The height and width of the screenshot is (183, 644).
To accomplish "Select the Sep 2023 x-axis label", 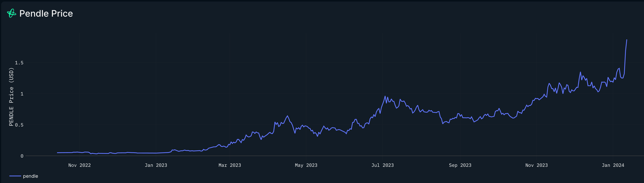I will [460, 165].
